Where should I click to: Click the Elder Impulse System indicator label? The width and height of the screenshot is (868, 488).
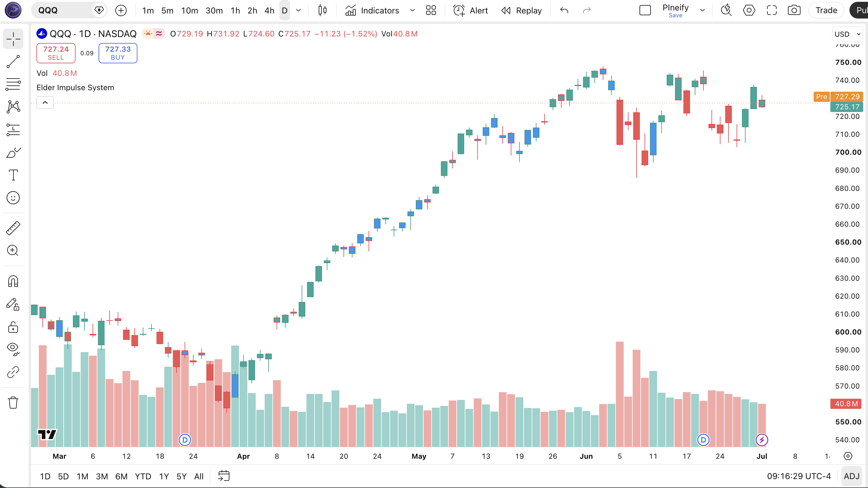point(75,88)
